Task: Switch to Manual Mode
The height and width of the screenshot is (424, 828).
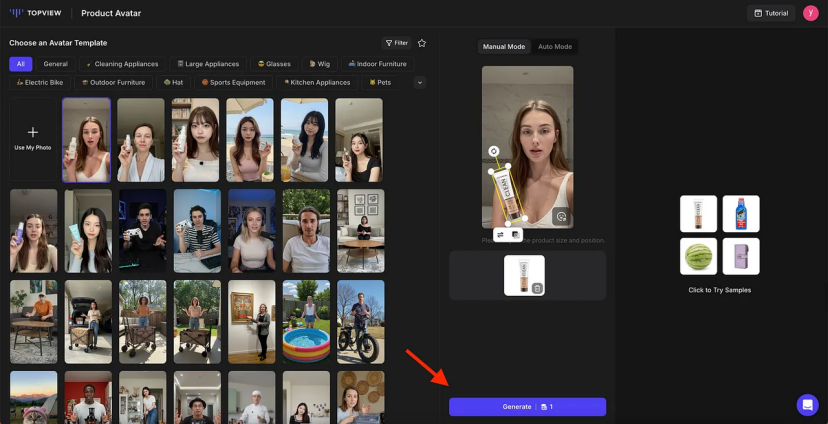Action: 504,46
